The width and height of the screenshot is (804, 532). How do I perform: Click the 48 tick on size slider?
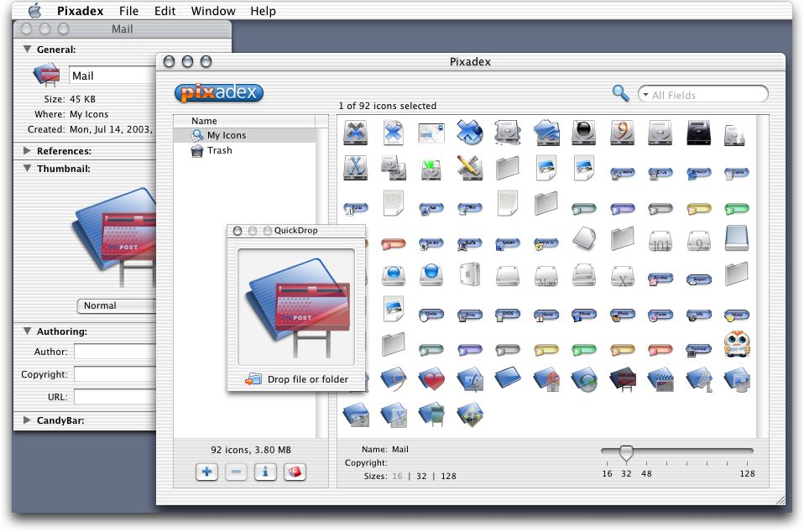[646, 473]
